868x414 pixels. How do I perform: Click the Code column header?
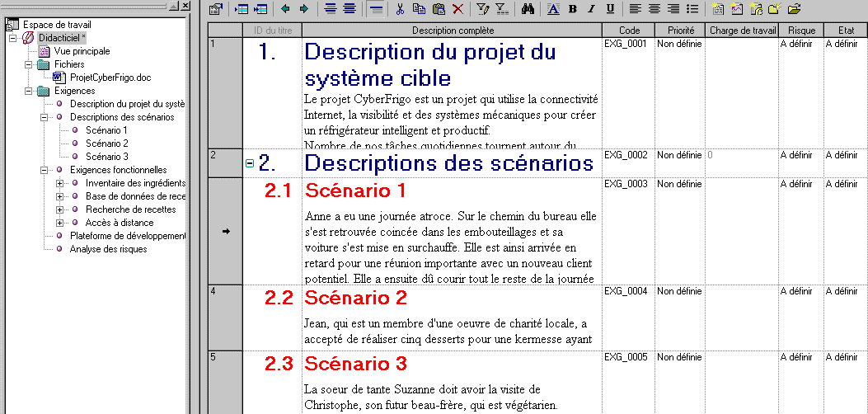[x=629, y=31]
